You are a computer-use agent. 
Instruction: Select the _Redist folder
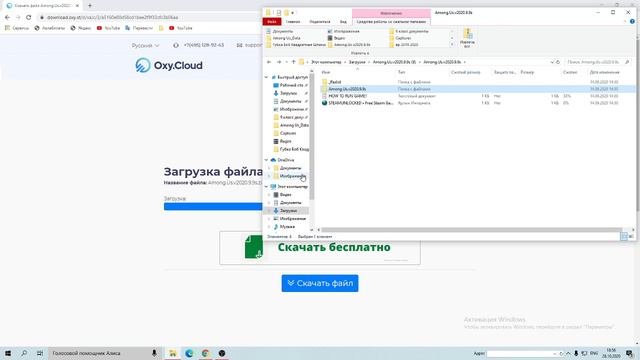(335, 82)
